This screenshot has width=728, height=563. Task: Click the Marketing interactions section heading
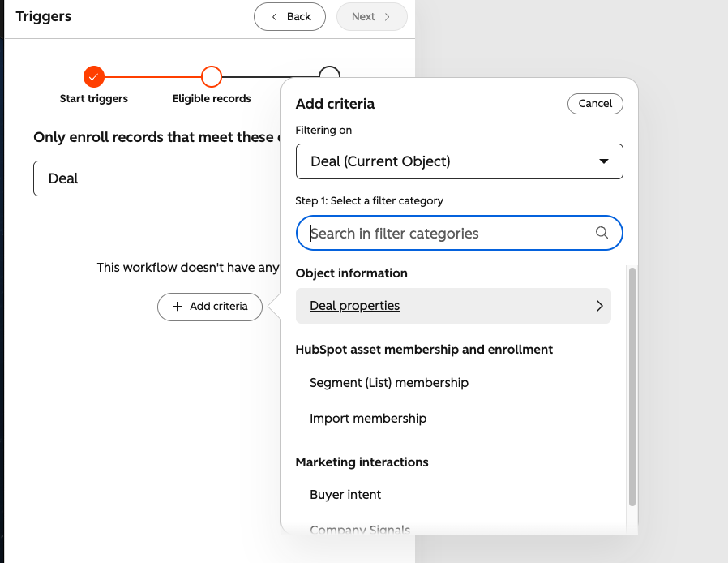362,462
